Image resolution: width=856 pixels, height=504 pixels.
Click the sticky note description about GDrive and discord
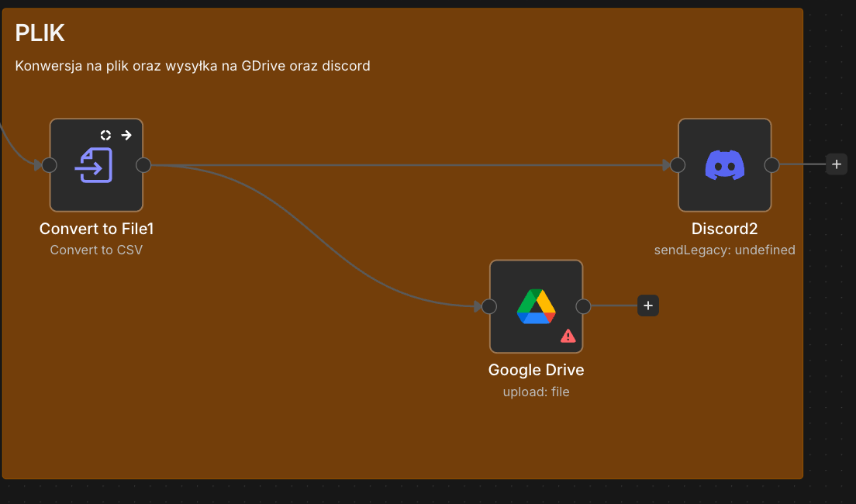[193, 66]
